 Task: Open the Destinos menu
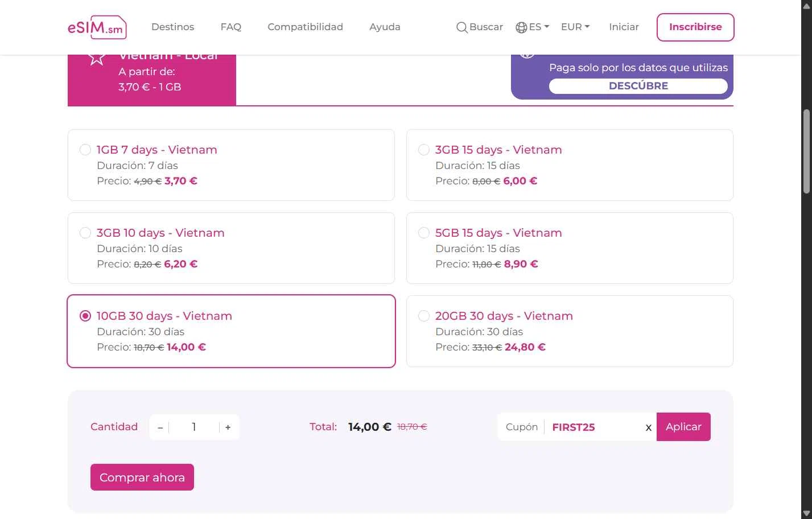pyautogui.click(x=172, y=27)
